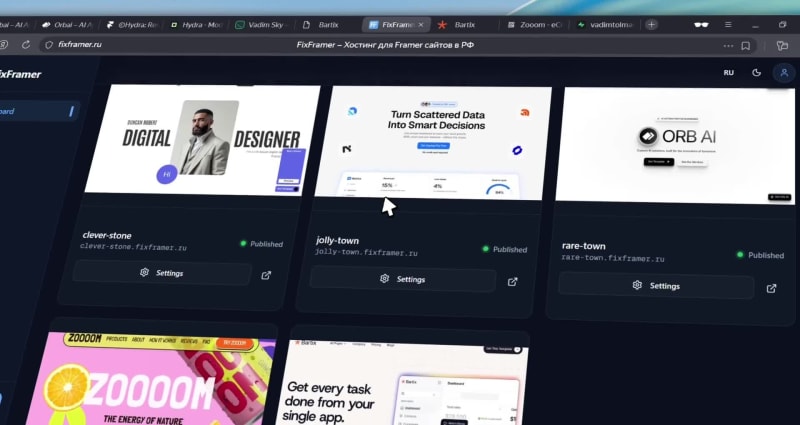
Task: Click the settings gear icon in clever-stone card
Action: point(144,272)
